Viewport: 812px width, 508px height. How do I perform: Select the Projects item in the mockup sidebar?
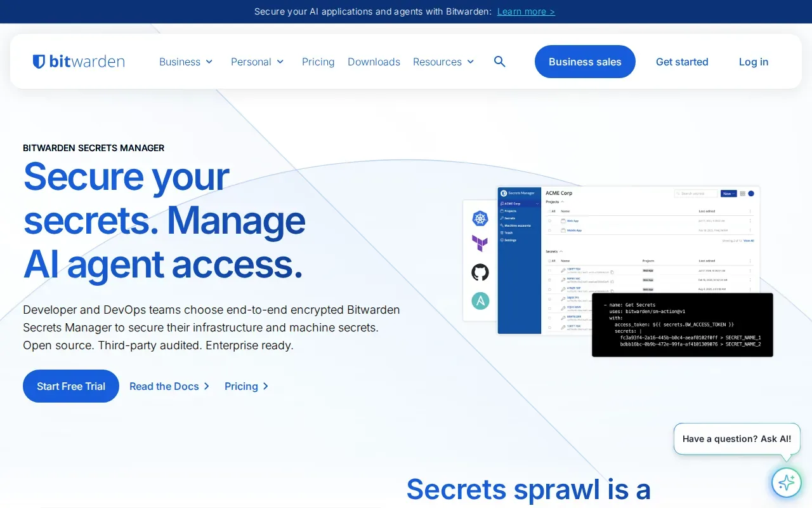tap(508, 211)
